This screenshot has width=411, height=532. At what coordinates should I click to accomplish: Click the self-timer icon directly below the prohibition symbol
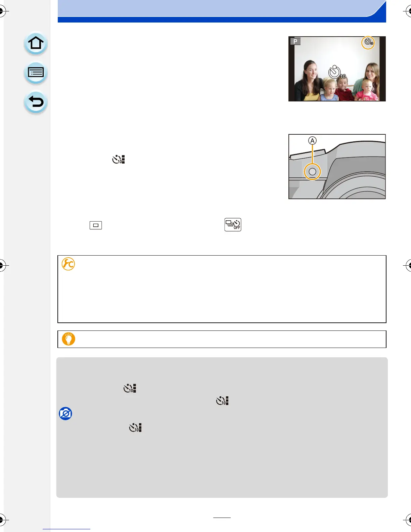[x=135, y=428]
